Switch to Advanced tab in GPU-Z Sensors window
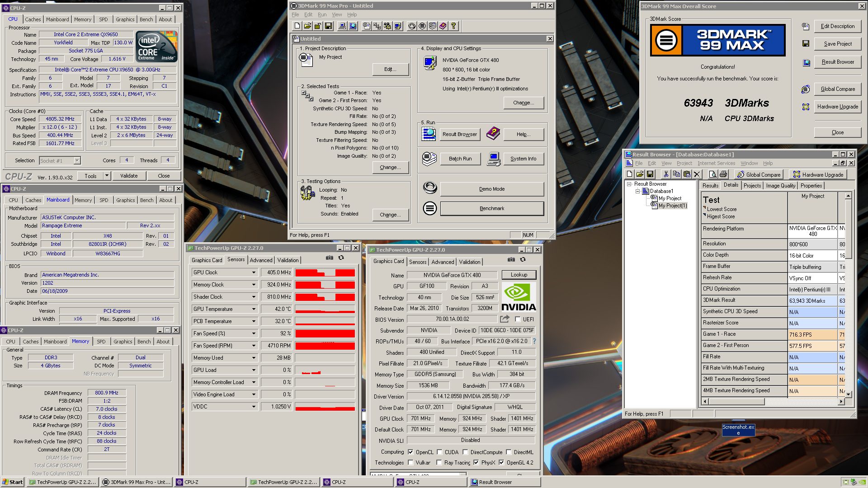Image resolution: width=868 pixels, height=488 pixels. (x=261, y=260)
